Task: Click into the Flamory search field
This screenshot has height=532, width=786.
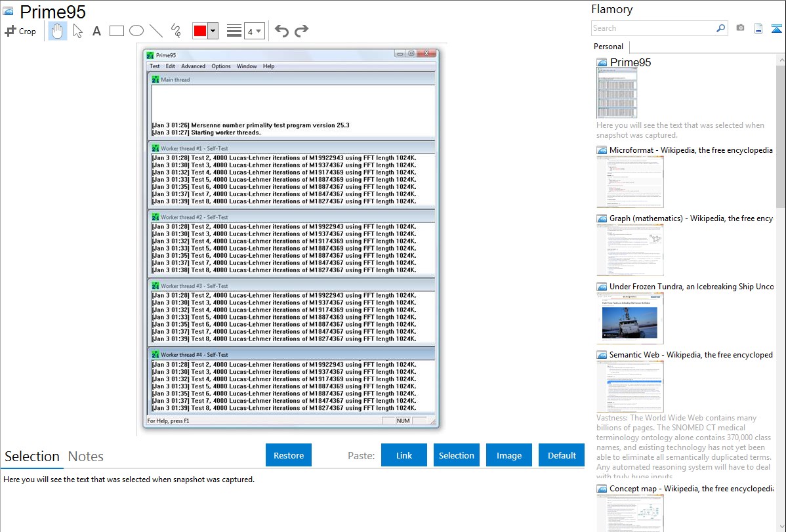Action: (653, 28)
